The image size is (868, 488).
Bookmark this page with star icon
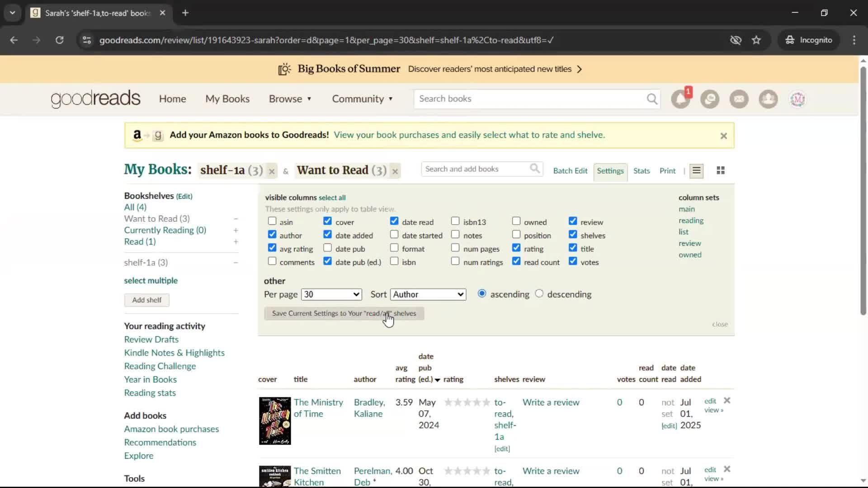756,40
